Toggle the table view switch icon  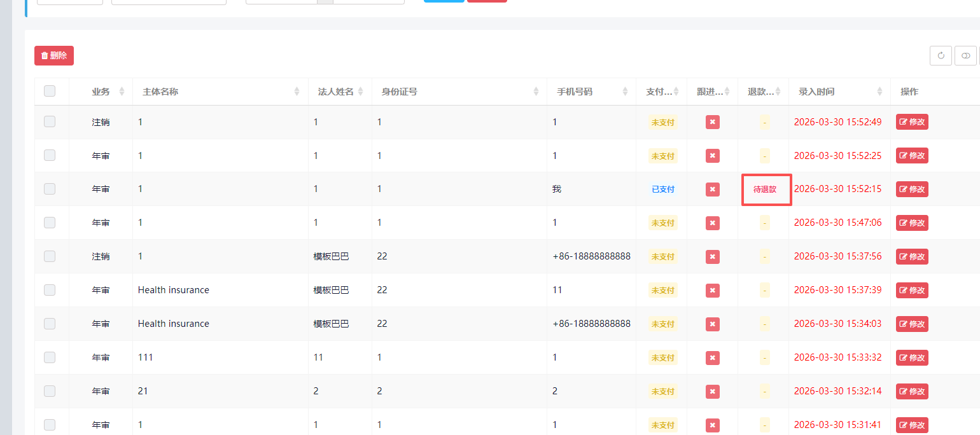pyautogui.click(x=965, y=56)
